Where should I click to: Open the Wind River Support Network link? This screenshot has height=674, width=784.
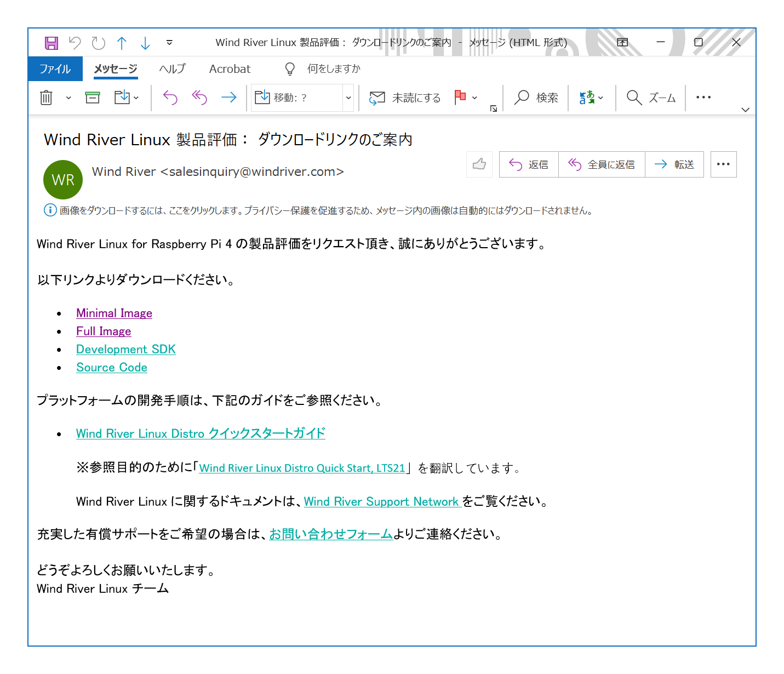(382, 501)
